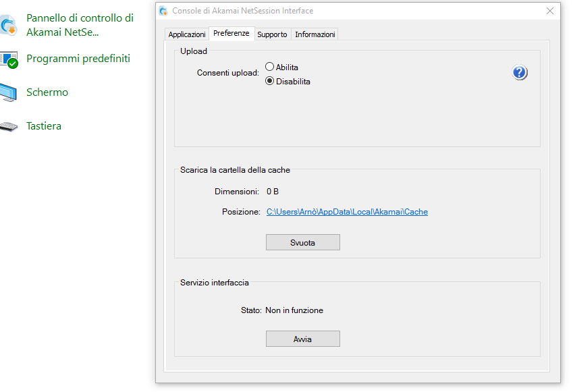The width and height of the screenshot is (573, 392).
Task: Click the Programmi predefiniti icon
Action: (9, 60)
